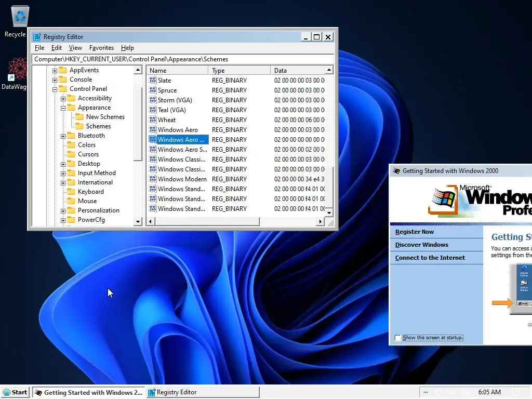The width and height of the screenshot is (532, 399).
Task: Click the AppEvents folder icon
Action: (63, 70)
